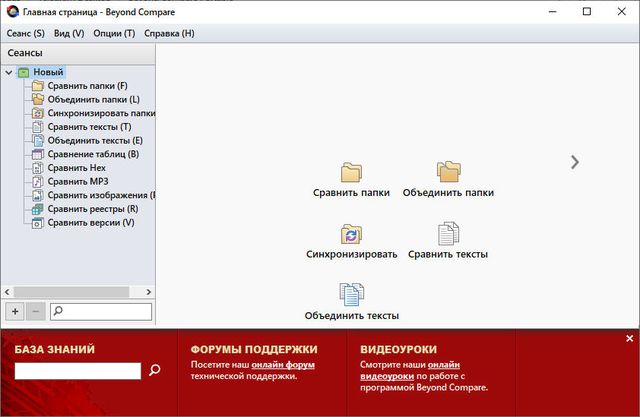Image resolution: width=640 pixels, height=417 pixels.
Task: Select the Сравнить тексты (T) tree label
Action: click(89, 127)
